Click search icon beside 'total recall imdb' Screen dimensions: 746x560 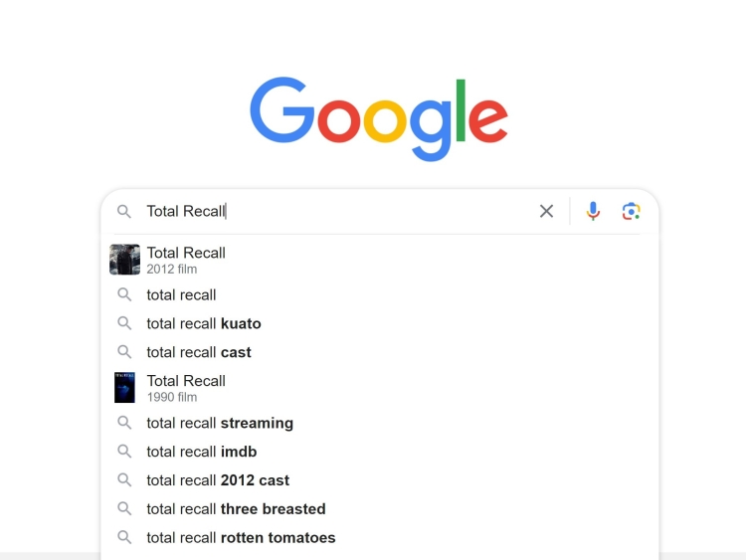(124, 452)
